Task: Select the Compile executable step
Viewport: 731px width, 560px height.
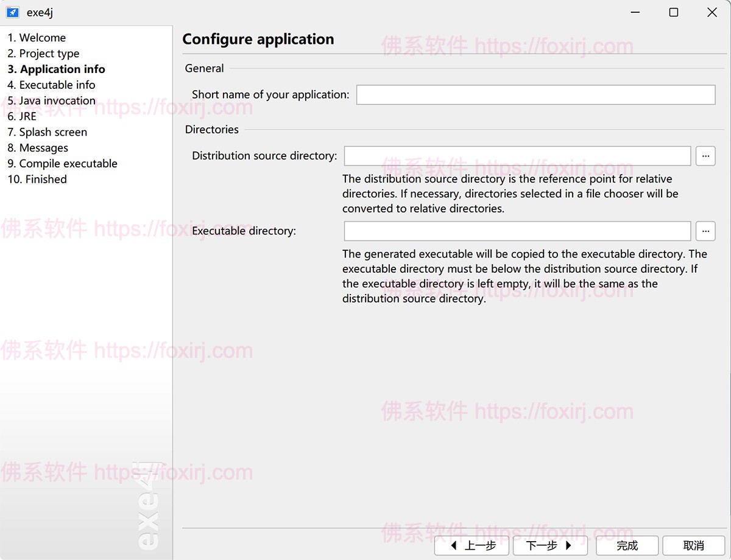Action: pyautogui.click(x=62, y=164)
